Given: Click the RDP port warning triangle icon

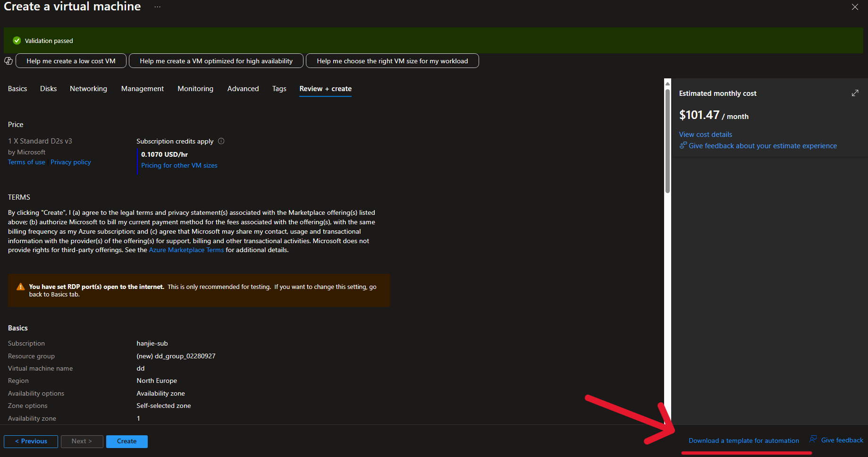Looking at the screenshot, I should pyautogui.click(x=20, y=287).
